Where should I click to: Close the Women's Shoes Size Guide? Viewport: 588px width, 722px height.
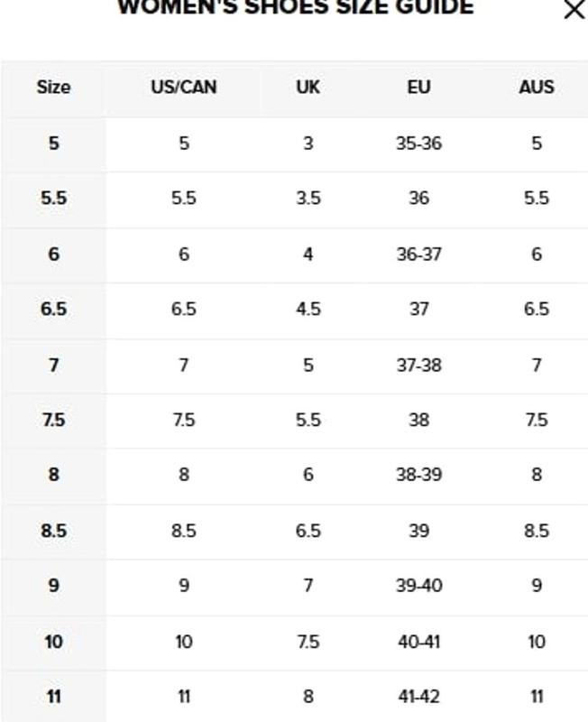pos(574,10)
